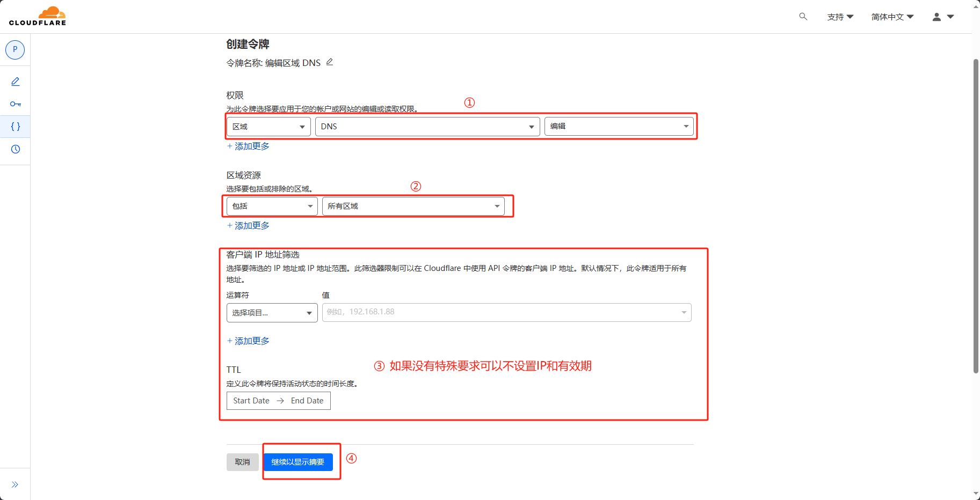Viewport: 980px width, 500px height.
Task: Click the IP value input field
Action: (x=507, y=312)
